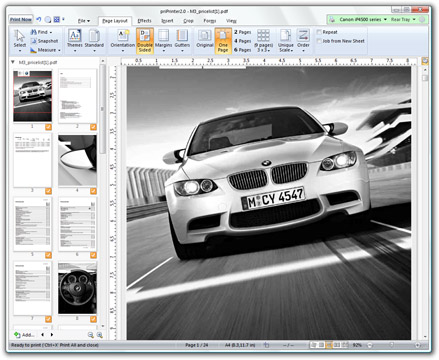Click the Margins icon in the ribbon
Image resolution: width=439 pixels, height=360 pixels.
pyautogui.click(x=163, y=40)
